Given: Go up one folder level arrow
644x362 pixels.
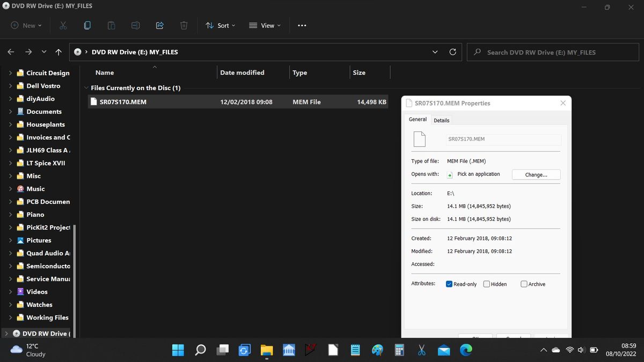Looking at the screenshot, I should pyautogui.click(x=58, y=52).
